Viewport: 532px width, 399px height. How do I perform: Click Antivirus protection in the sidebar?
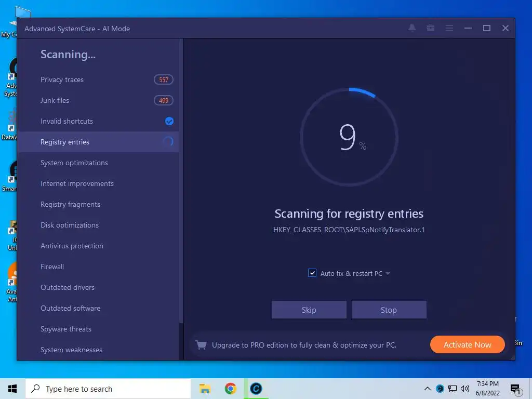pyautogui.click(x=98, y=246)
